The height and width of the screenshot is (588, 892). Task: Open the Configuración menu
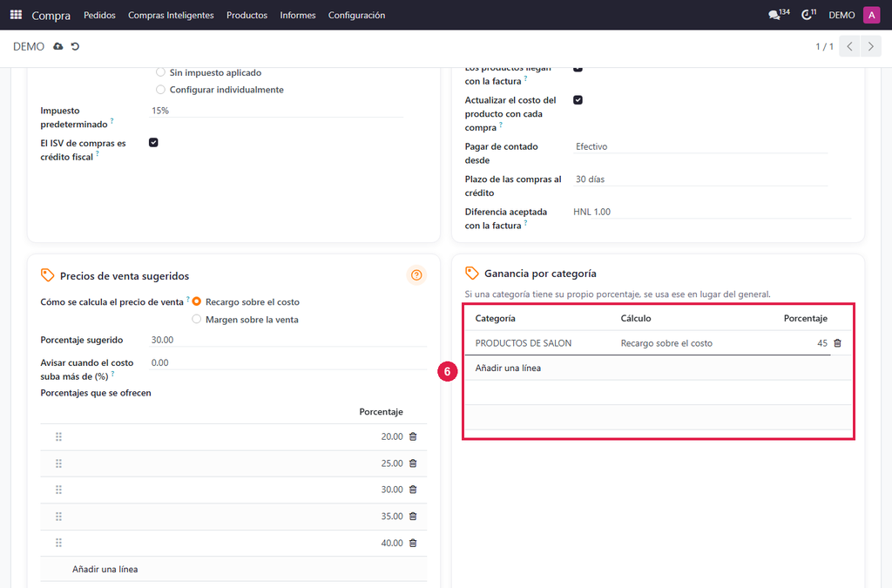pos(356,16)
